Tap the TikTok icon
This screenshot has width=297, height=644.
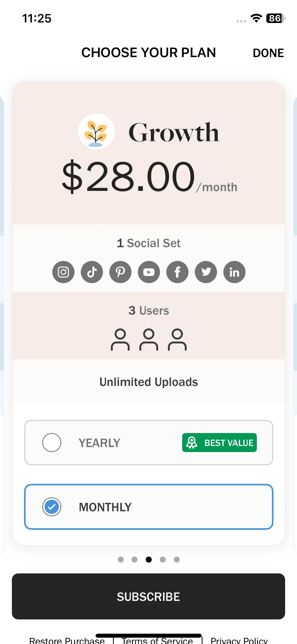click(92, 272)
